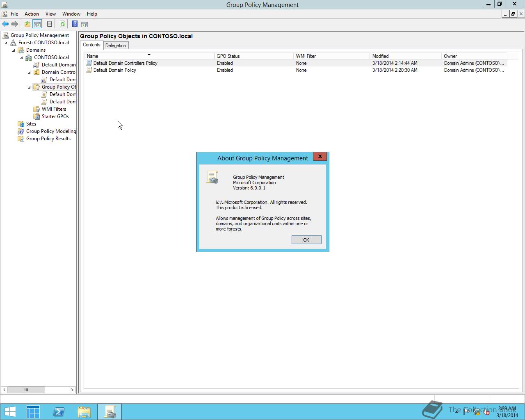
Task: Click the icon inside the About dialog
Action: click(x=212, y=177)
